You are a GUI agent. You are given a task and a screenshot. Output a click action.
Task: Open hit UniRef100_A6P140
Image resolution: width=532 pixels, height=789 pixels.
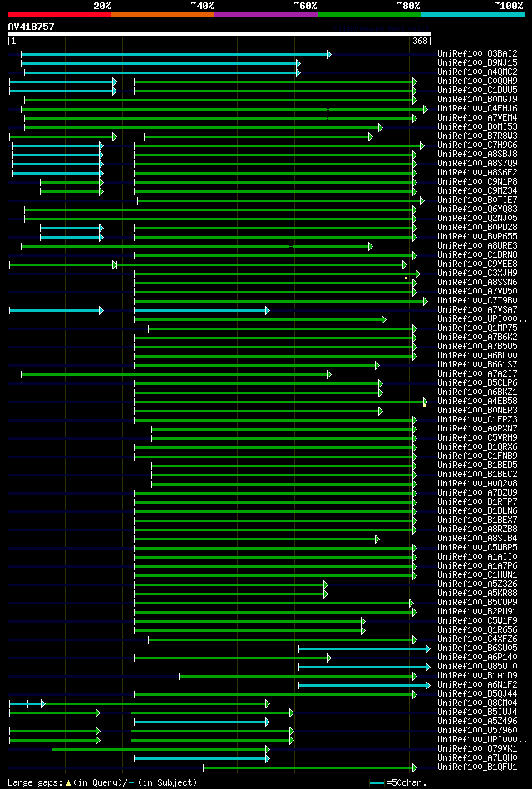pos(478,657)
